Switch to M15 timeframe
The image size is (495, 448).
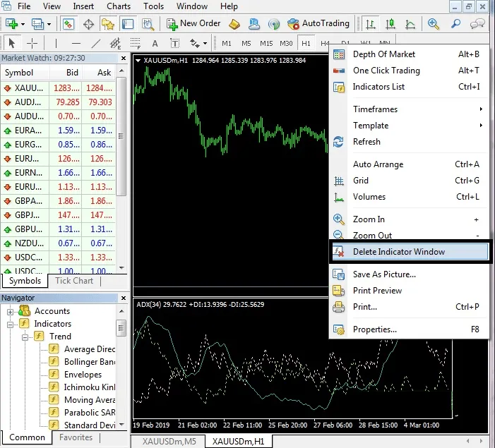coord(266,44)
